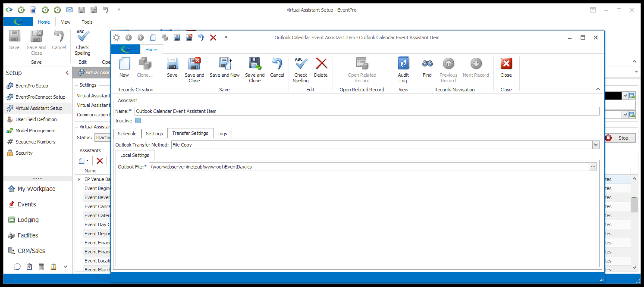Go to the Lodging module
644x287 pixels.
point(28,220)
